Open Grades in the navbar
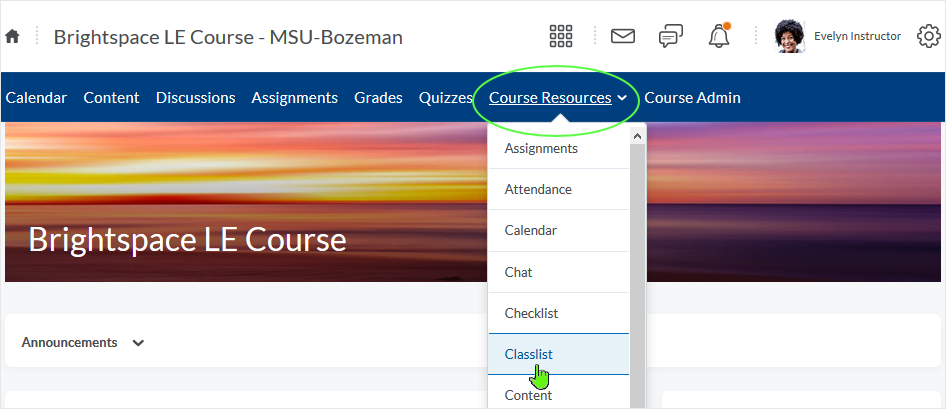This screenshot has height=409, width=946. point(378,98)
